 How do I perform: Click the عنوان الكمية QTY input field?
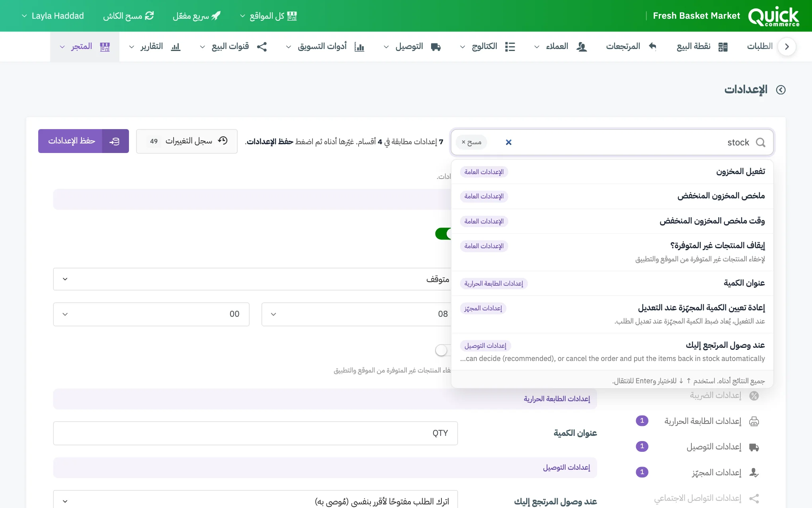pyautogui.click(x=256, y=433)
